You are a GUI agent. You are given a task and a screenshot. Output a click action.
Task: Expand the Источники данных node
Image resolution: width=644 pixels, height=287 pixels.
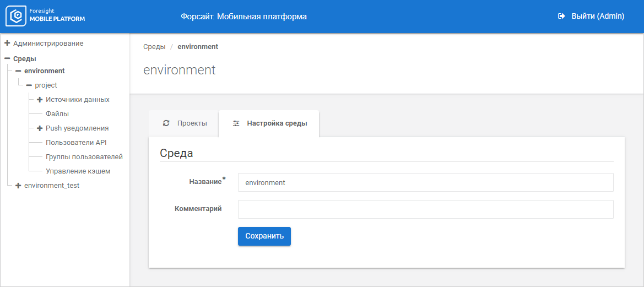click(40, 100)
